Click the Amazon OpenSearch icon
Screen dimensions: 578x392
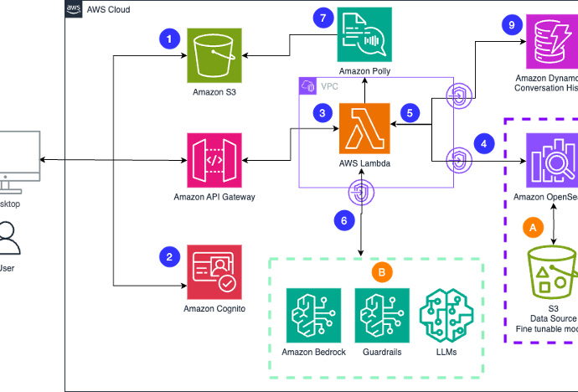point(552,160)
